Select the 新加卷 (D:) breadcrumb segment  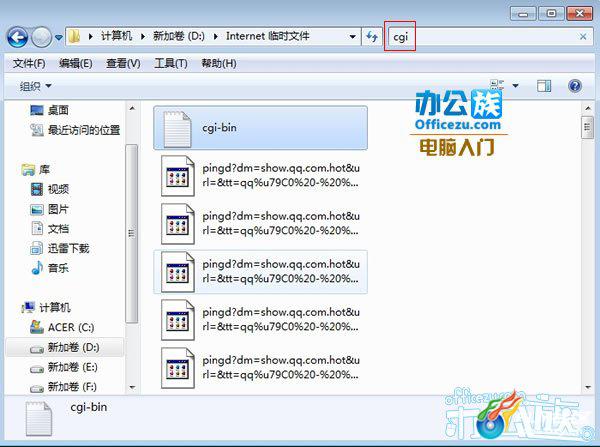(179, 36)
